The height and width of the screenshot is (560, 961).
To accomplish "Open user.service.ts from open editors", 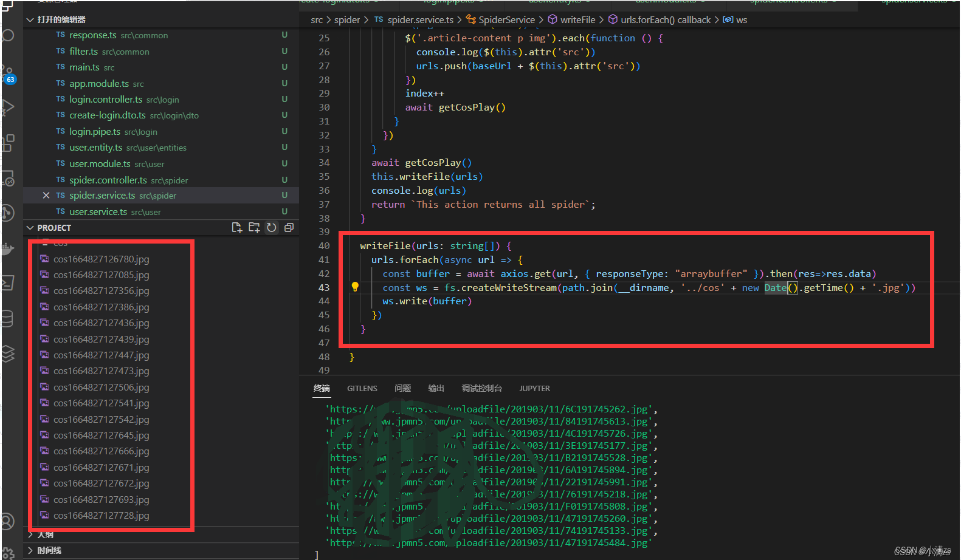I will pyautogui.click(x=161, y=211).
